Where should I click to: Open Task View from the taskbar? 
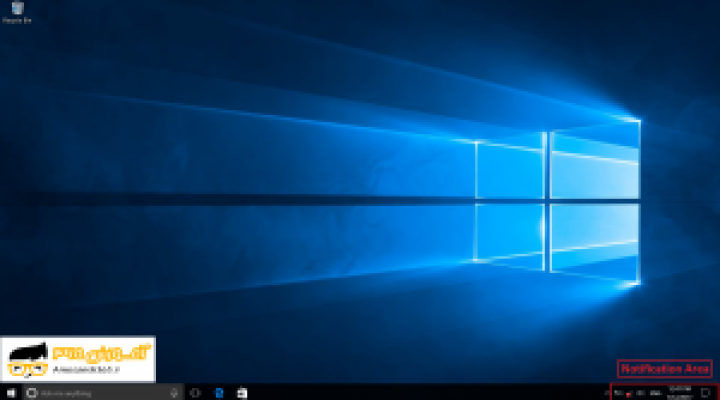pyautogui.click(x=196, y=393)
